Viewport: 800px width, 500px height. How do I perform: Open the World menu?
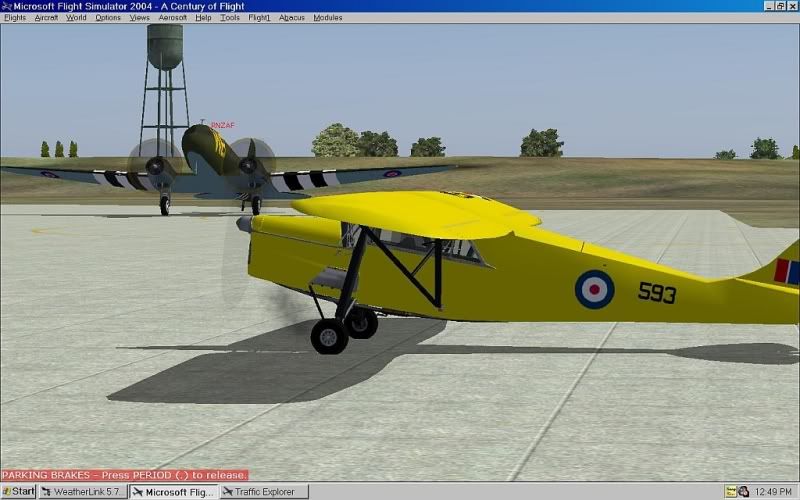tap(76, 18)
